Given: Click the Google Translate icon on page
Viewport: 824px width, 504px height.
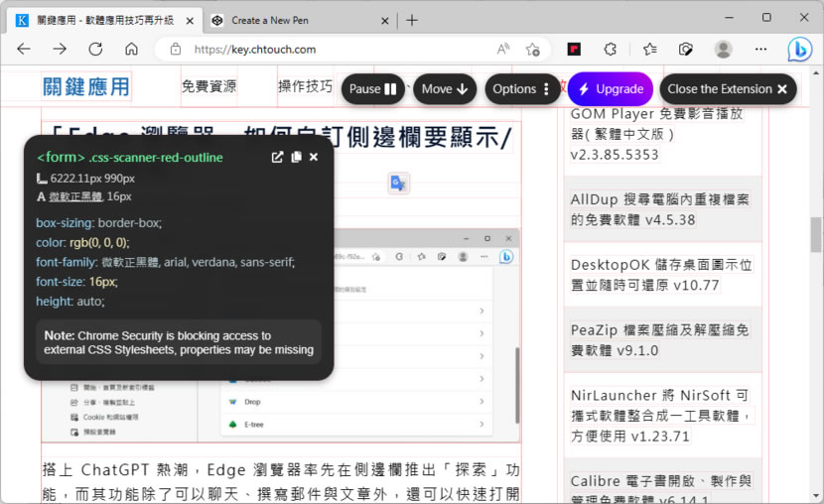Looking at the screenshot, I should coord(398,184).
